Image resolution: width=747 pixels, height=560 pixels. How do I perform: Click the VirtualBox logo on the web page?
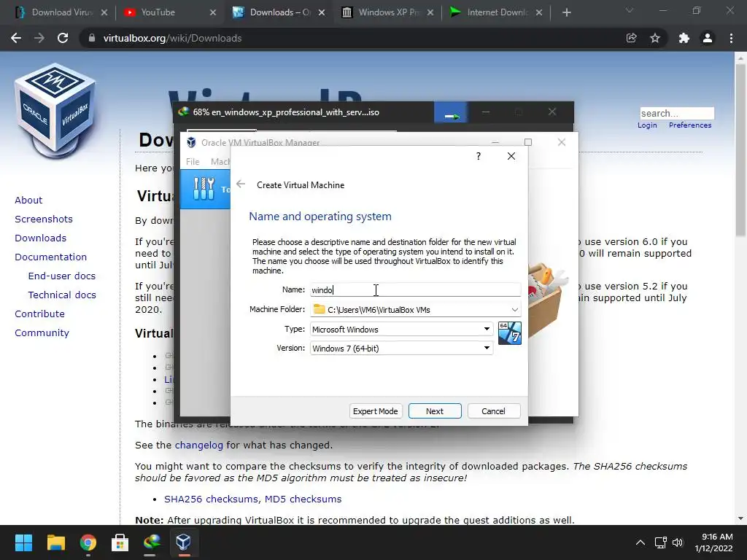pos(55,111)
